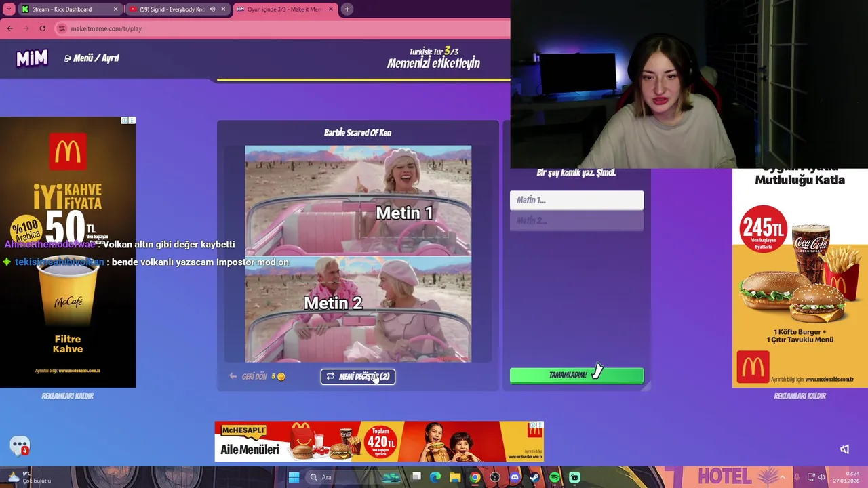This screenshot has height=488, width=868.
Task: Go back in browser
Action: pos(10,28)
